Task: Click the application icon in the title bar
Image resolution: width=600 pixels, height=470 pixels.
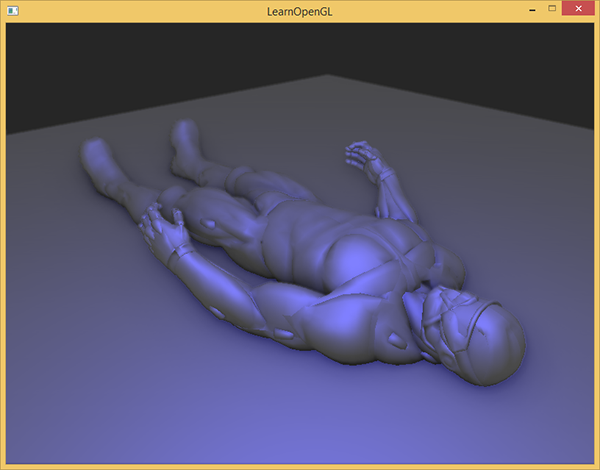Action: point(12,10)
